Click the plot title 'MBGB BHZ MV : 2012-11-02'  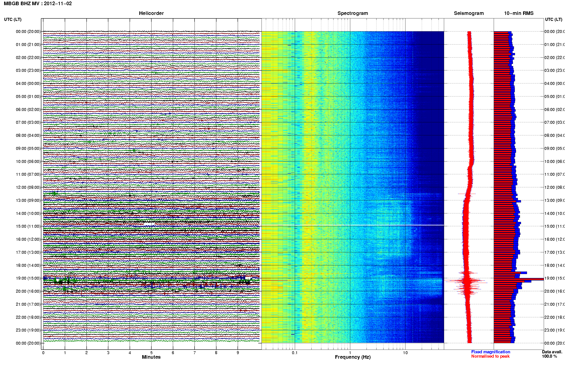click(x=38, y=3)
